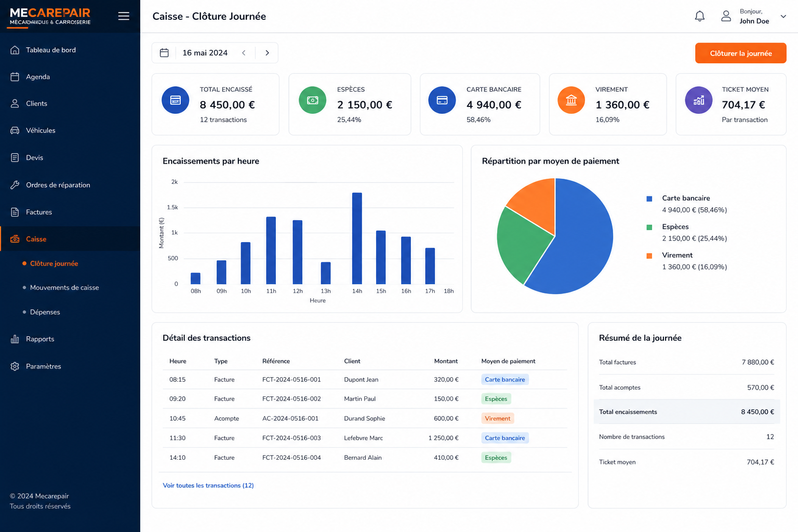
Task: Click the Tableau de bord home icon
Action: click(x=15, y=50)
